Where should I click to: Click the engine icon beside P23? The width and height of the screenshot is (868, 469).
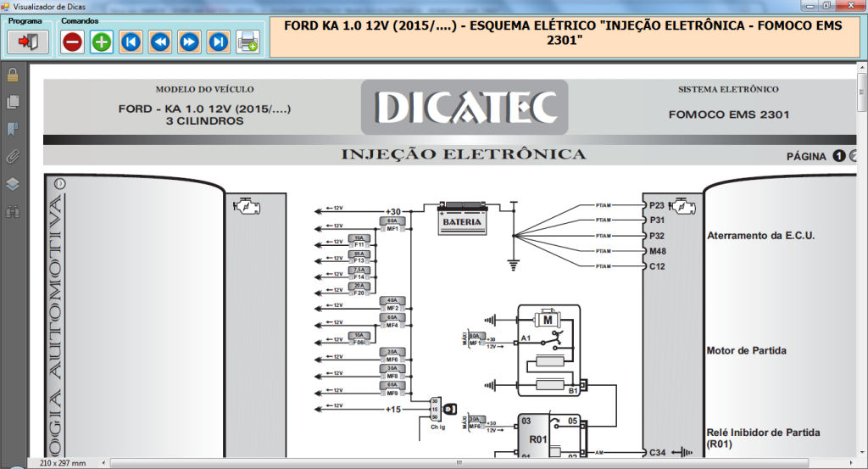(682, 207)
